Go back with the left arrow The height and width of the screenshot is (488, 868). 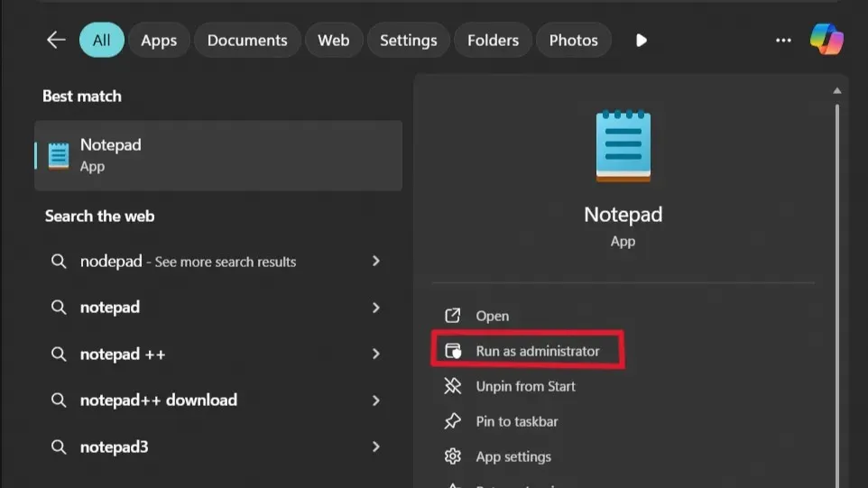click(x=56, y=40)
